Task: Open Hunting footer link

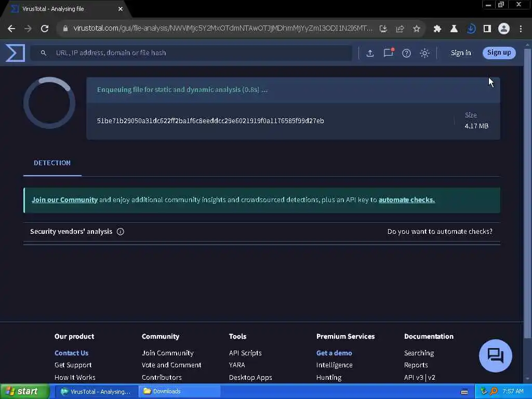Action: coord(329,377)
